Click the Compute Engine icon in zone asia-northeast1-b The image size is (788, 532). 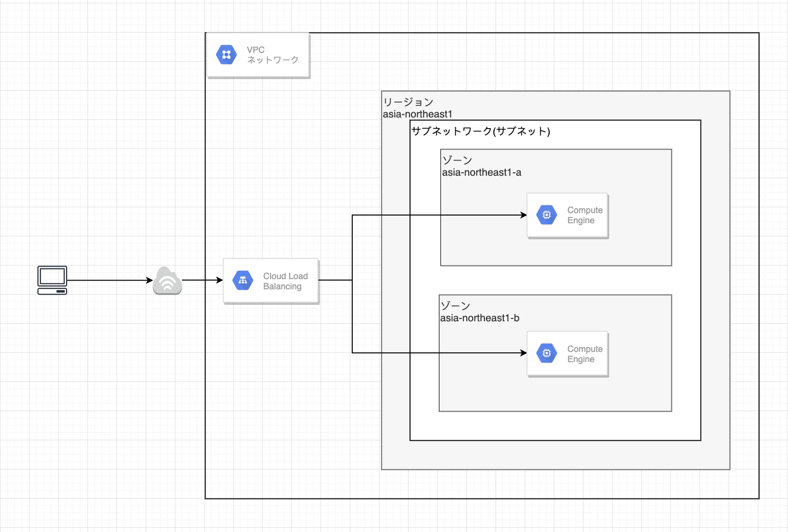(x=547, y=353)
